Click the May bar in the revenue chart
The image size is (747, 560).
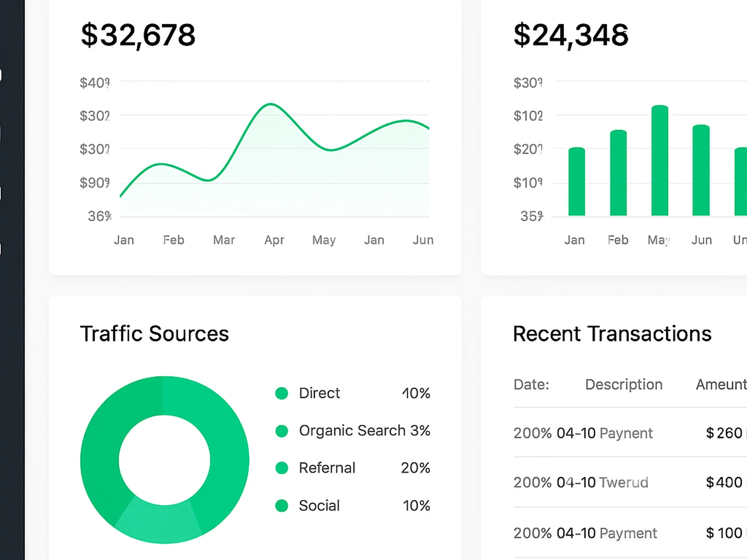pyautogui.click(x=659, y=159)
